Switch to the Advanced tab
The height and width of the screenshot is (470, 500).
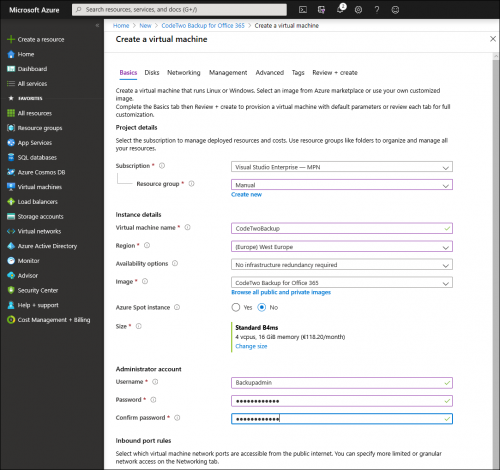[270, 73]
